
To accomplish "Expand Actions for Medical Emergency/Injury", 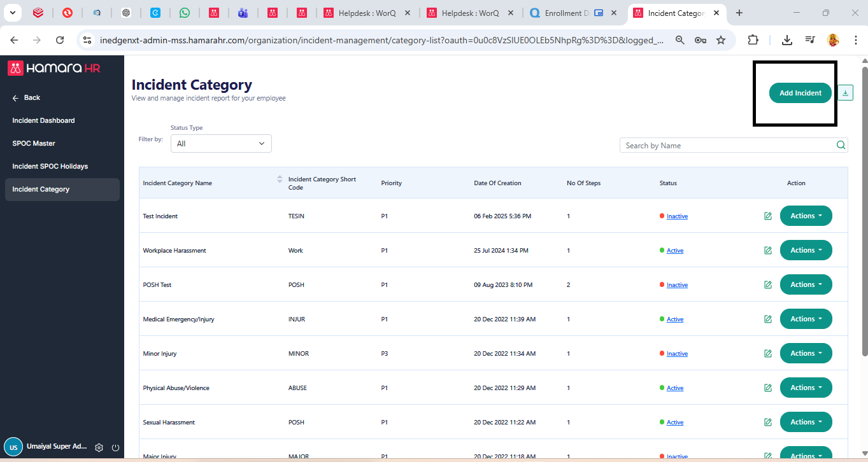I will (806, 319).
